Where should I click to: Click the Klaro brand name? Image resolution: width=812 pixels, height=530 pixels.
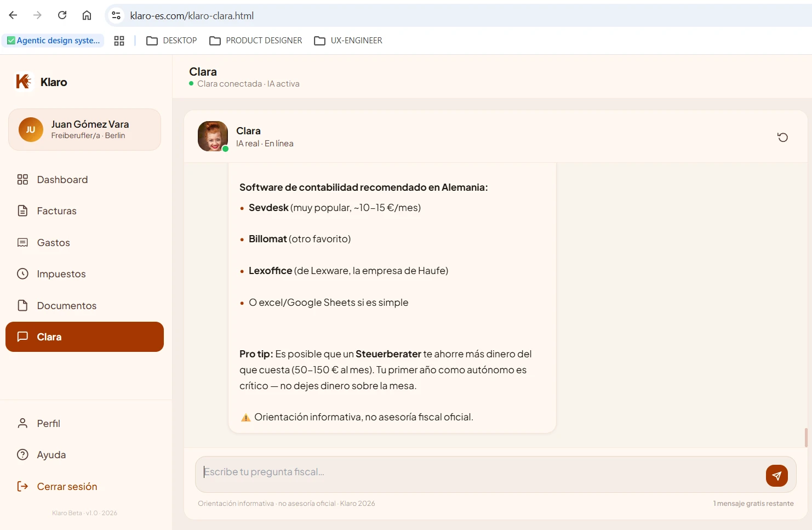click(54, 82)
